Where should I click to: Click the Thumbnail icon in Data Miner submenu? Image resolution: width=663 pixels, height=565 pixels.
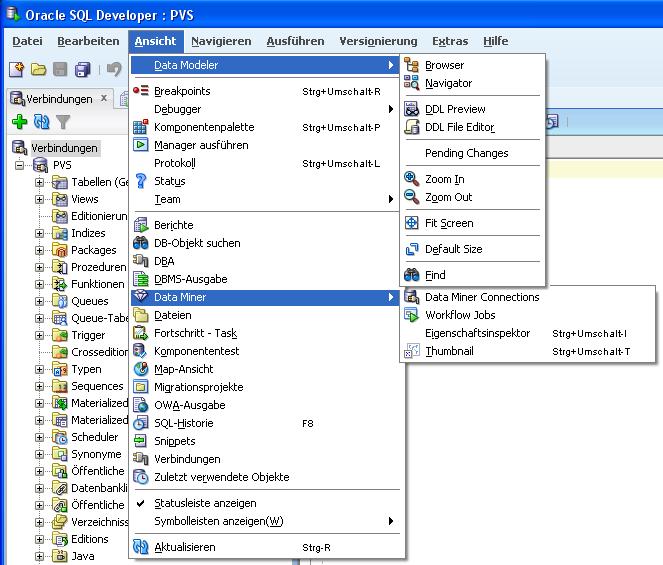(x=411, y=351)
